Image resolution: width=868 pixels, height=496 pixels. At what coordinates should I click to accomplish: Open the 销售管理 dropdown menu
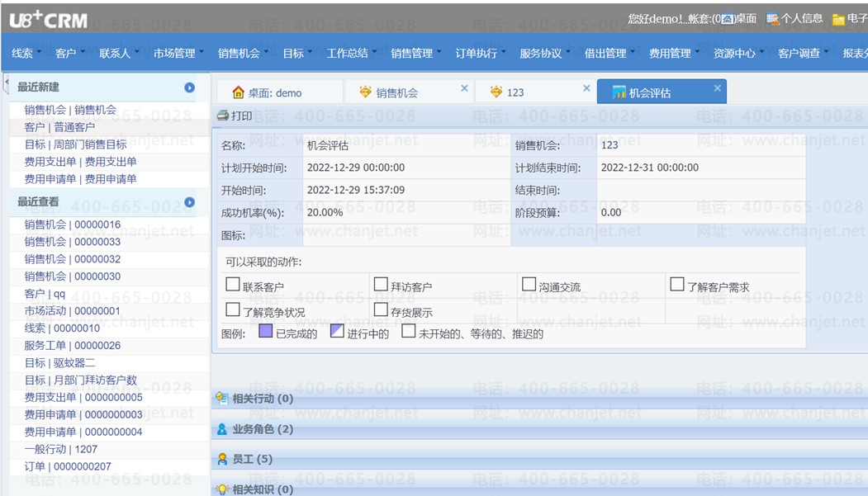click(415, 53)
